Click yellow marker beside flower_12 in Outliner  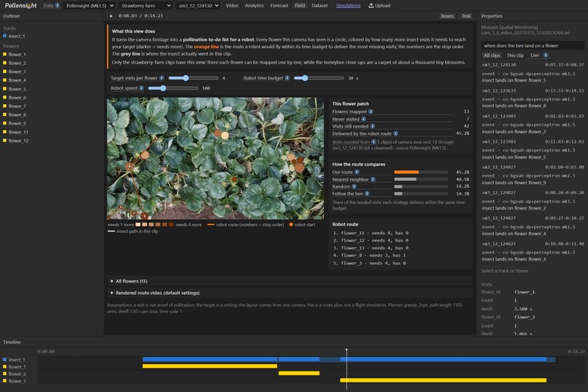5,141
